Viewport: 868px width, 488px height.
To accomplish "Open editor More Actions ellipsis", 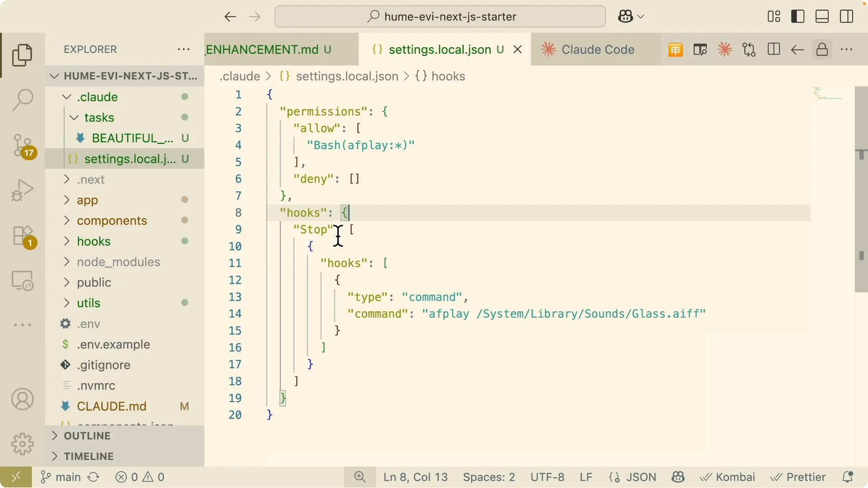I will pos(846,50).
